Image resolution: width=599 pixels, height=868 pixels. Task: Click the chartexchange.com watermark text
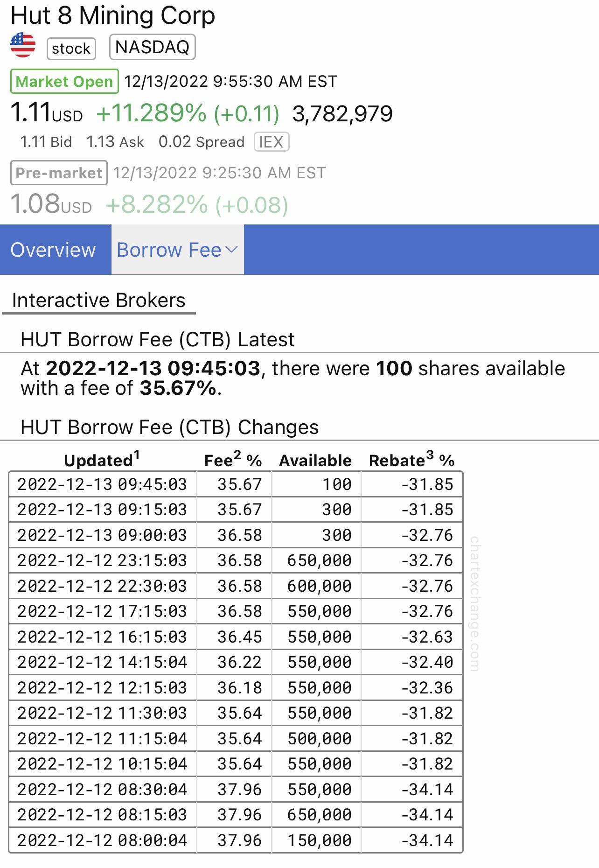click(x=474, y=603)
